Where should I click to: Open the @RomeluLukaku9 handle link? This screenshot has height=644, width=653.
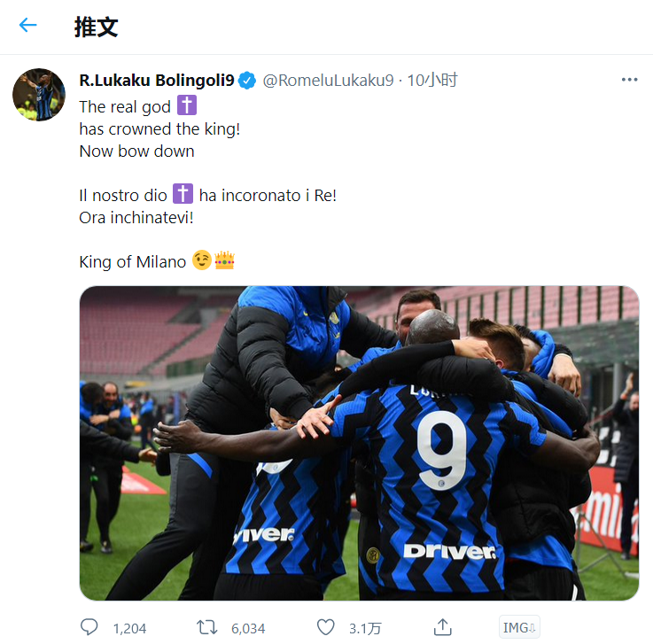328,81
